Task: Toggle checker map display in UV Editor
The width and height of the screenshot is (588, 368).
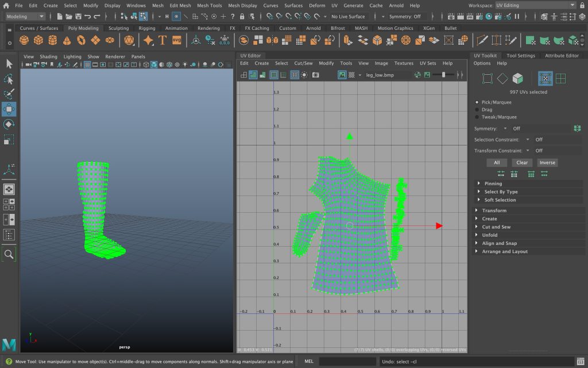Action: coord(351,75)
